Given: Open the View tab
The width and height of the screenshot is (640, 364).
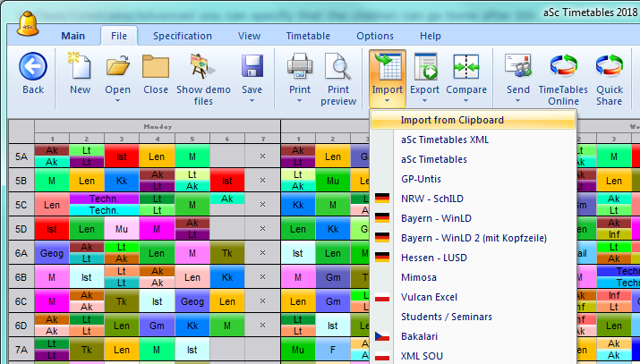Looking at the screenshot, I should (250, 36).
